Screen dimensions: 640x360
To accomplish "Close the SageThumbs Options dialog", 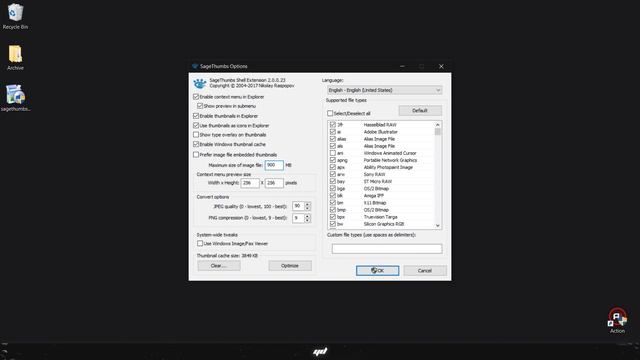I will (x=441, y=66).
